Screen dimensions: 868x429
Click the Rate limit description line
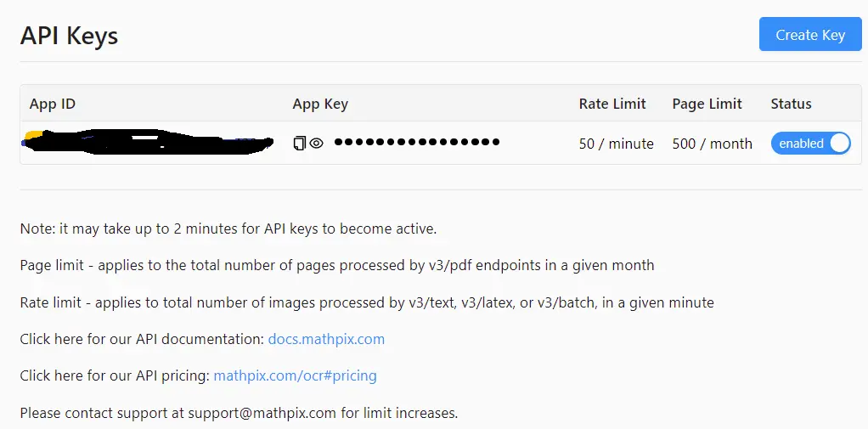367,302
